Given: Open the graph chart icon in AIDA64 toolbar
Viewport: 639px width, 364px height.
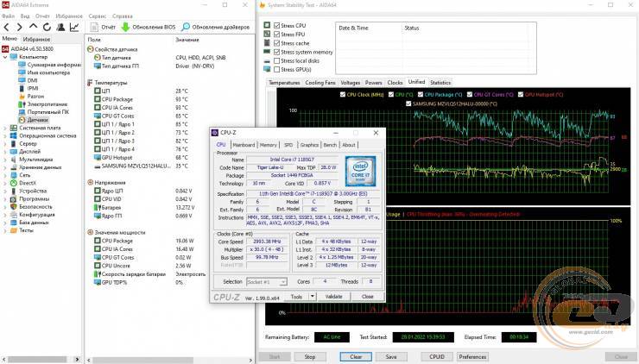Looking at the screenshot, I should 74,28.
